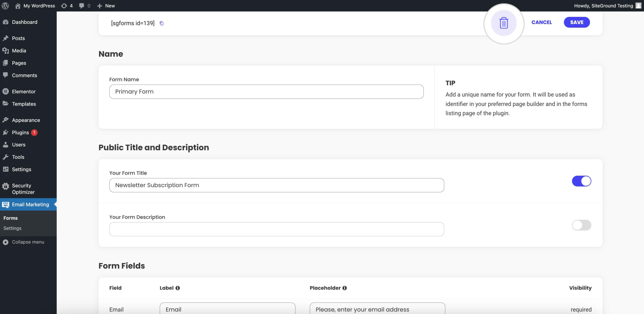Click the Plugins update badge showing 1
Screen dimensions: 644x314
34,132
